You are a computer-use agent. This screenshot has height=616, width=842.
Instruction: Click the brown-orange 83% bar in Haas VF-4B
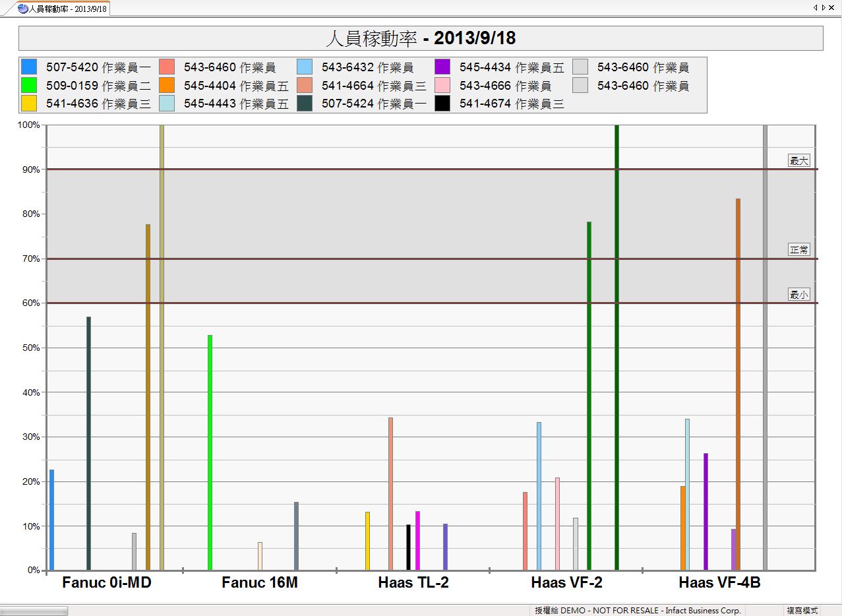click(738, 385)
